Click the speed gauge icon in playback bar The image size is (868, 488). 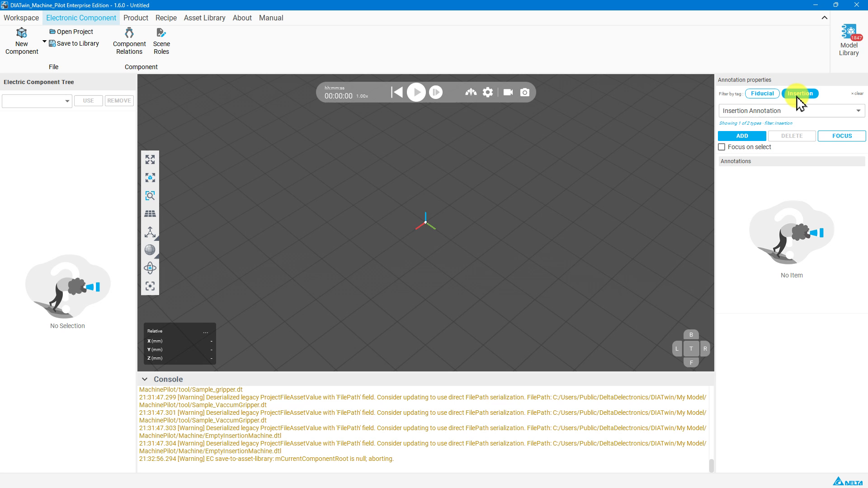pos(471,93)
